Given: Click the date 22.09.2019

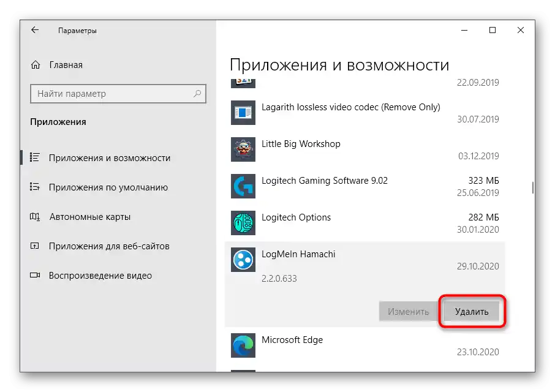Looking at the screenshot, I should (478, 82).
